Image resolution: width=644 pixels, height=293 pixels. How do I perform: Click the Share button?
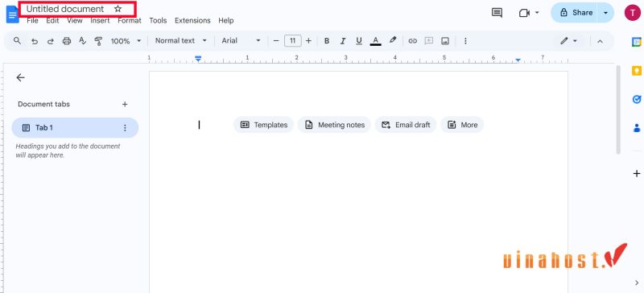point(576,13)
